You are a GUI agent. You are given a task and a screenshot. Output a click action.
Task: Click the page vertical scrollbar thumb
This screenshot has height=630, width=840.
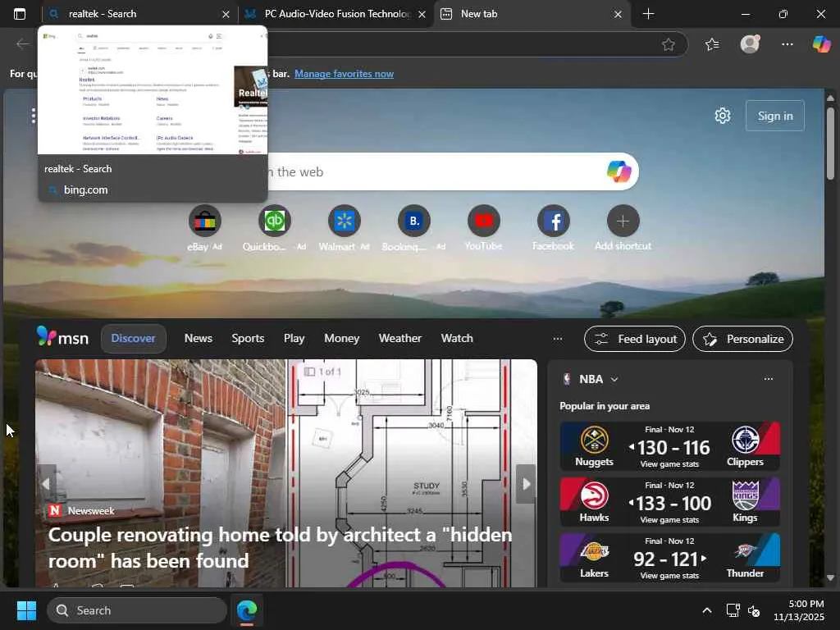click(830, 144)
